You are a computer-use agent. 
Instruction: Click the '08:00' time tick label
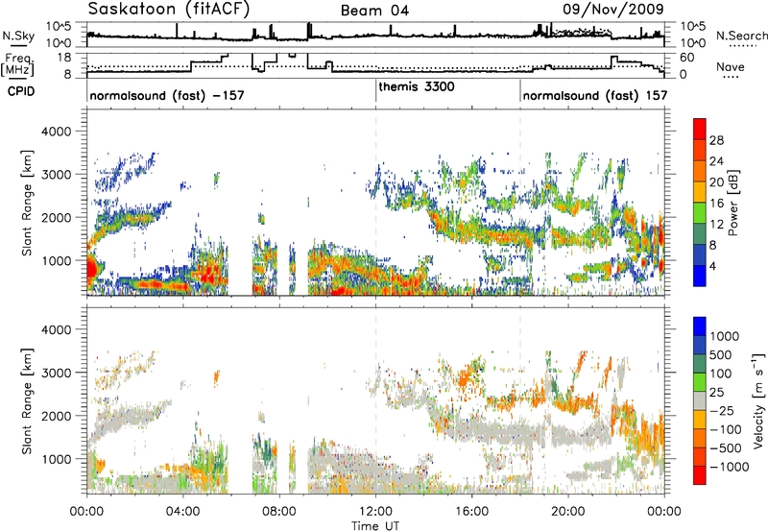(x=278, y=512)
